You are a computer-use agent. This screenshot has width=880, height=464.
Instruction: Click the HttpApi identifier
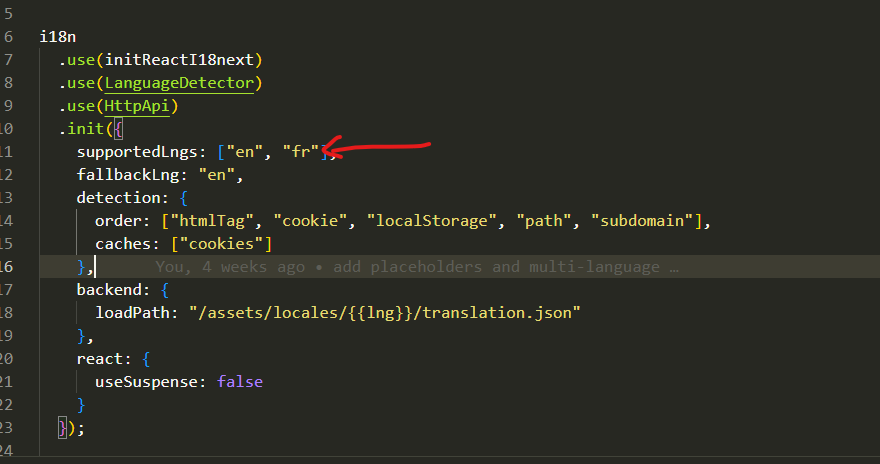click(x=141, y=106)
